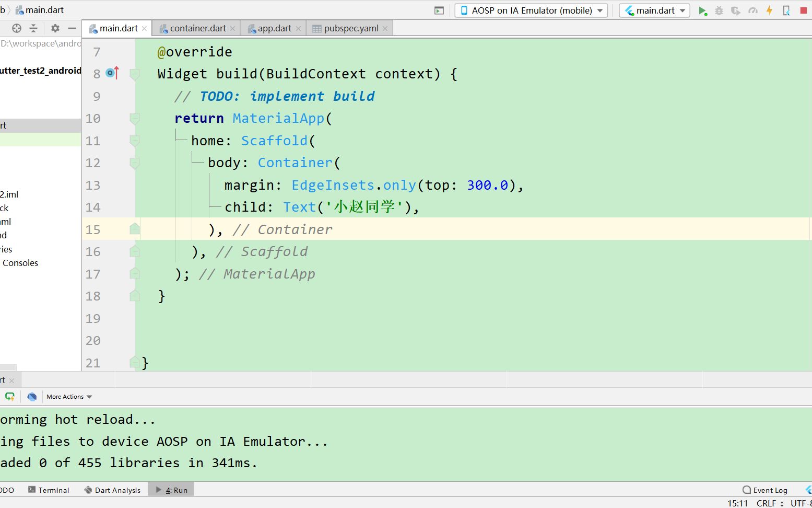Open the Terminal tool window
Viewport: 812px width, 508px height.
49,490
